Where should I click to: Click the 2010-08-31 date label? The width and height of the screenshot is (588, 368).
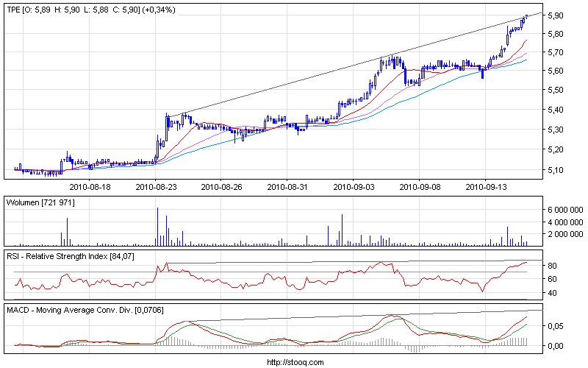[285, 188]
